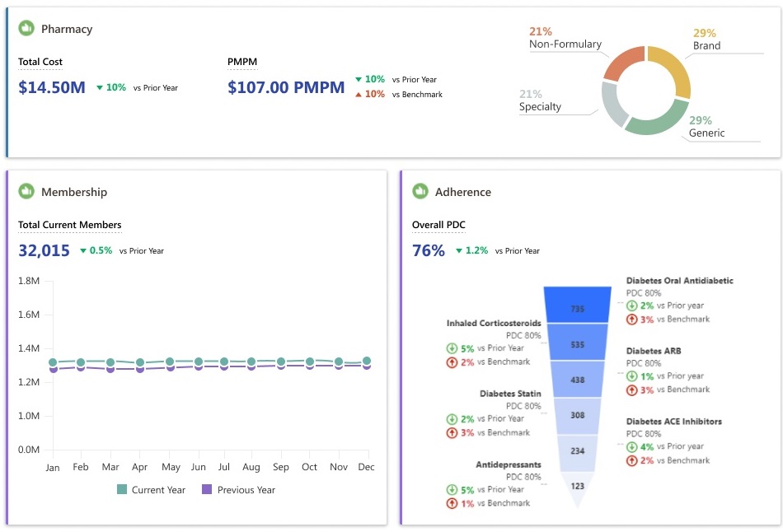Viewport: 783px width, 532px height.
Task: Select the funnel segment showing 234
Action: pos(577,453)
